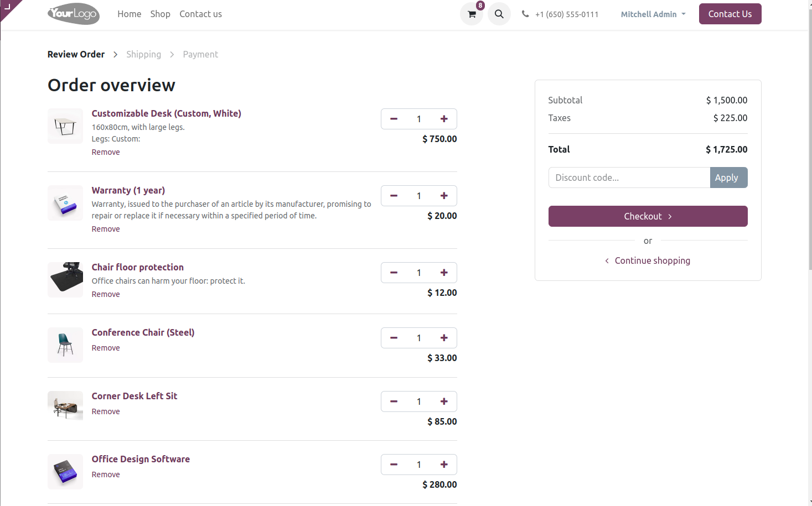Increase Office Design Software quantity
Image resolution: width=812 pixels, height=506 pixels.
pos(444,465)
